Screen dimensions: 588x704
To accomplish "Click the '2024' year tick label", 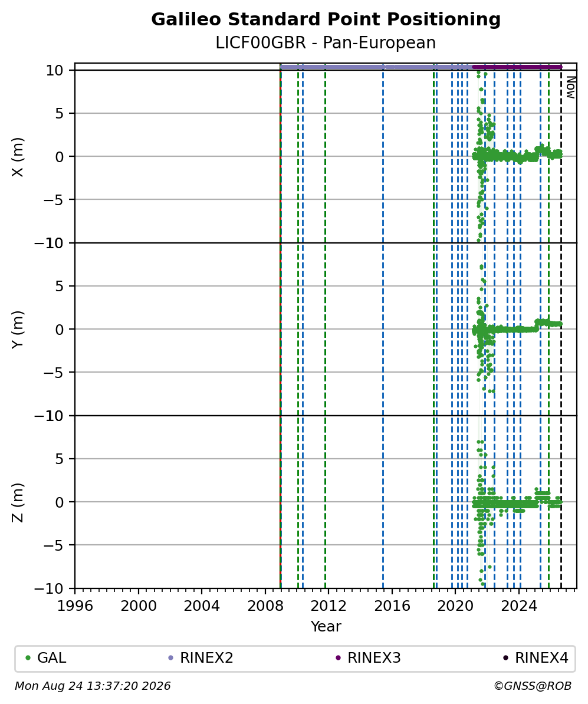I will click(519, 606).
